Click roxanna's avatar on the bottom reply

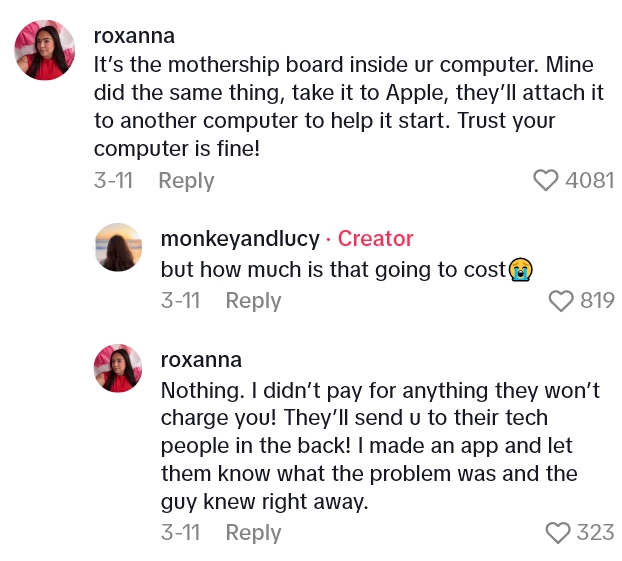click(118, 368)
